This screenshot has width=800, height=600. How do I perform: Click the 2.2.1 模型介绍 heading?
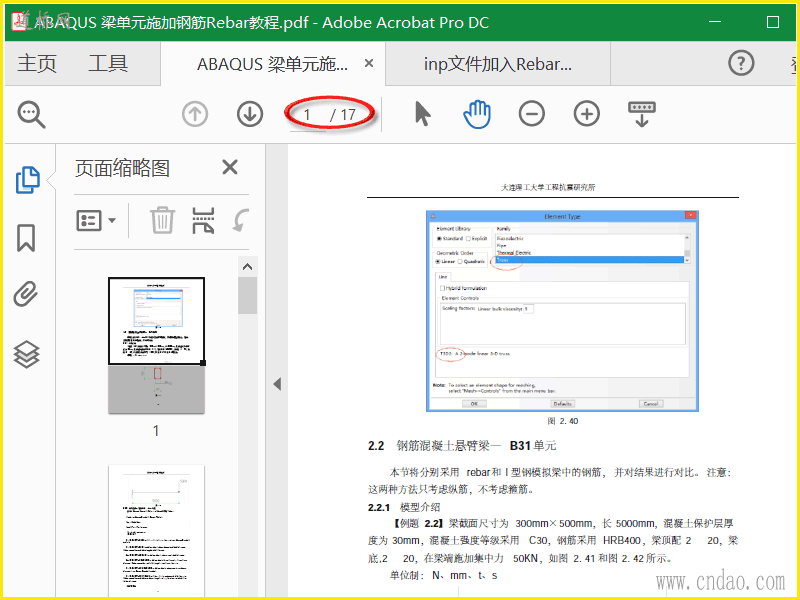click(404, 507)
